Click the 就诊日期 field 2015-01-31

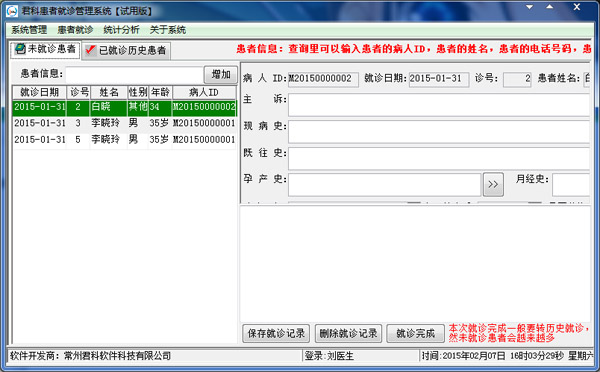coord(439,79)
